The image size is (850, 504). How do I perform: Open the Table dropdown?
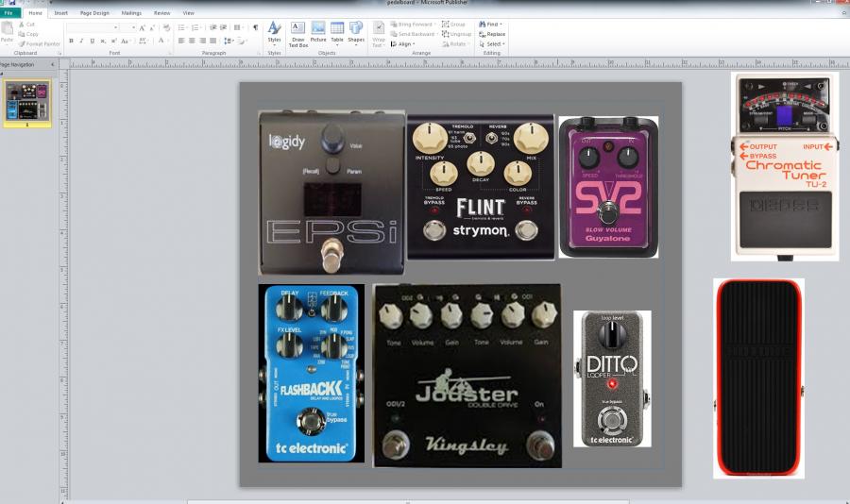point(337,32)
